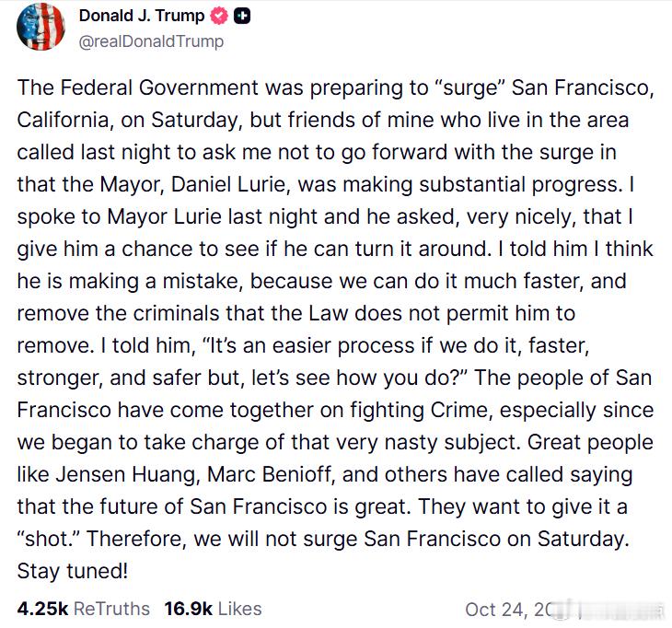Click the "Stay tuned!" closing line

[73, 571]
